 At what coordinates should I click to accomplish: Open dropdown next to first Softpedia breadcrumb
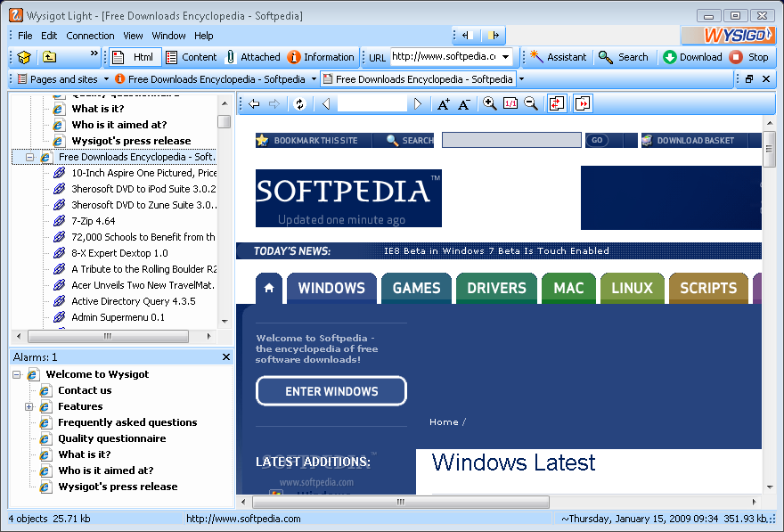click(314, 79)
